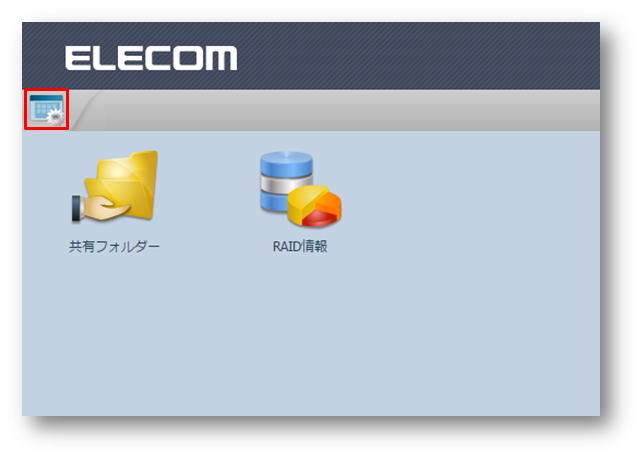This screenshot has height=458, width=642.
Task: Open the RAID information database icon
Action: click(x=300, y=189)
